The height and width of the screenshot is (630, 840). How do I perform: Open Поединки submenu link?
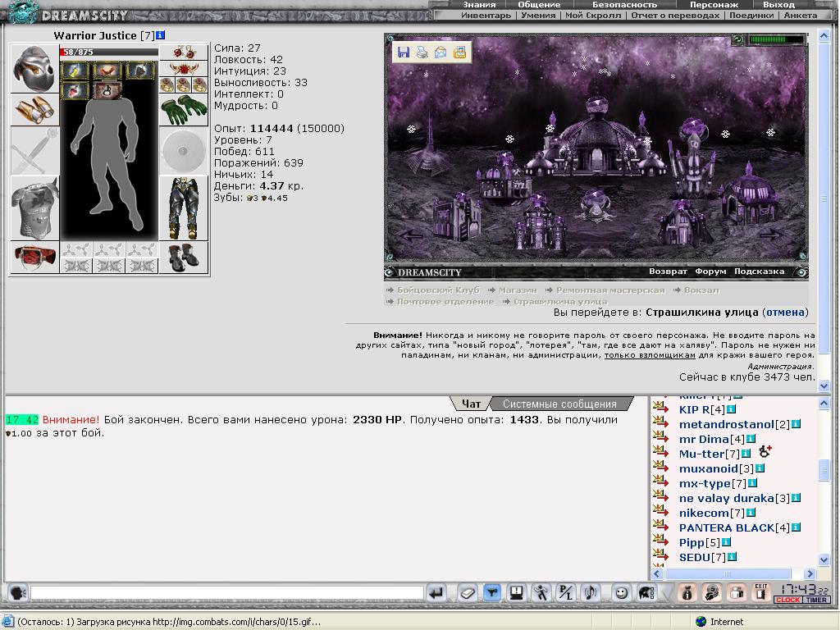(x=751, y=15)
